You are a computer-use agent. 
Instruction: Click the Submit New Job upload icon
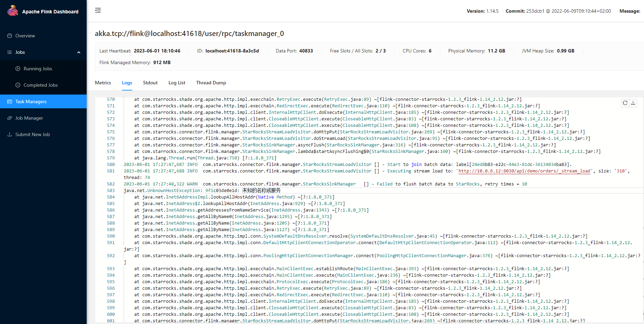[10, 134]
